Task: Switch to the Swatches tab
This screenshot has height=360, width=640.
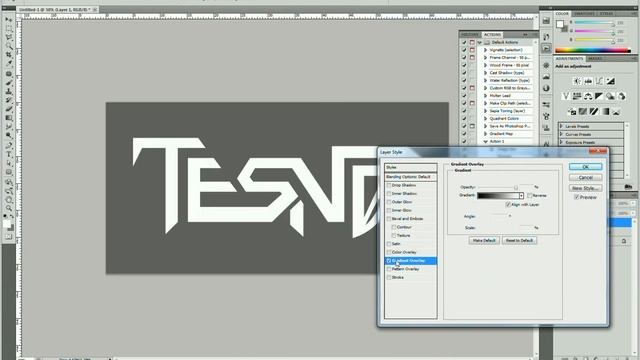Action: (584, 14)
